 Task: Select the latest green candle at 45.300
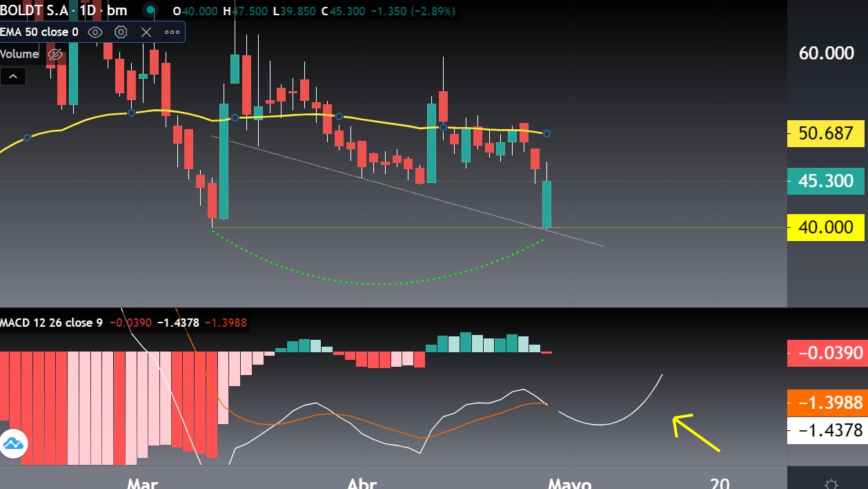pos(547,204)
